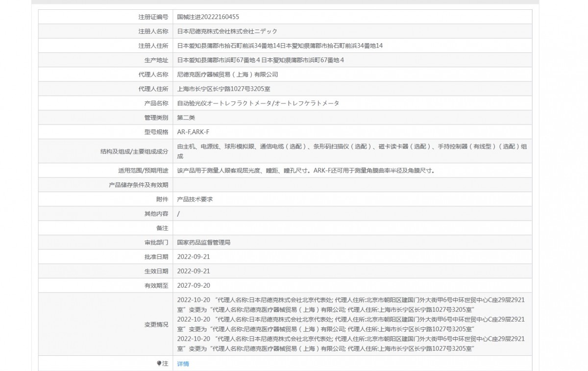Click the 代理人住所 label
This screenshot has height=371, width=588.
(x=153, y=89)
